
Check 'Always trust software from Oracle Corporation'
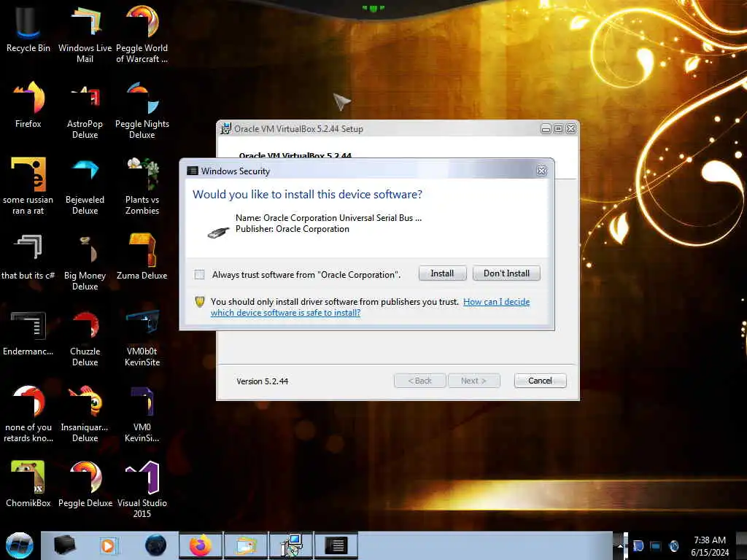200,274
